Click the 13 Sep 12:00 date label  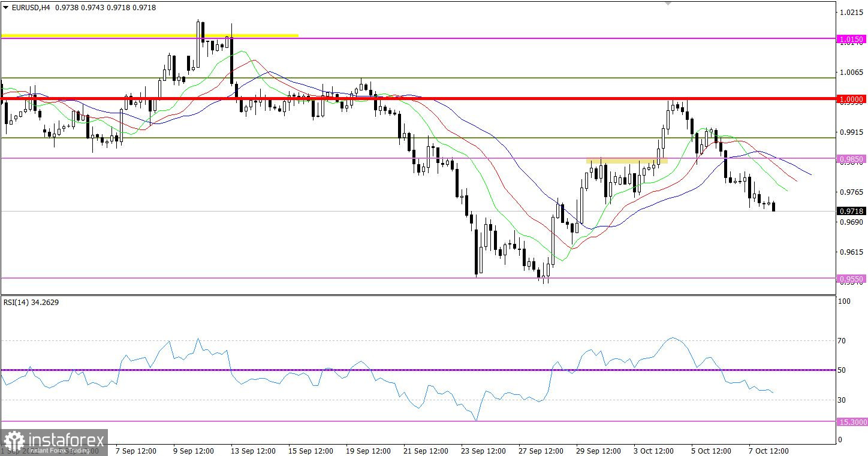(x=253, y=450)
